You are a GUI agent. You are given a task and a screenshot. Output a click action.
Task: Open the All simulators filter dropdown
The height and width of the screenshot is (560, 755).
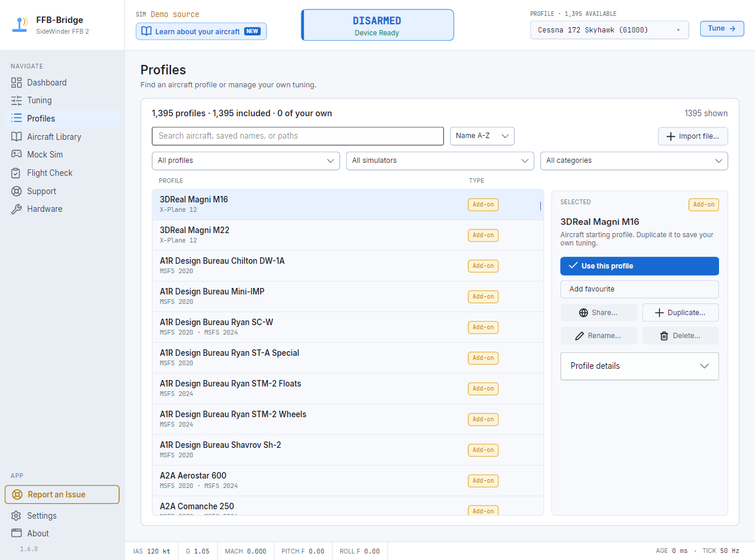pyautogui.click(x=440, y=161)
